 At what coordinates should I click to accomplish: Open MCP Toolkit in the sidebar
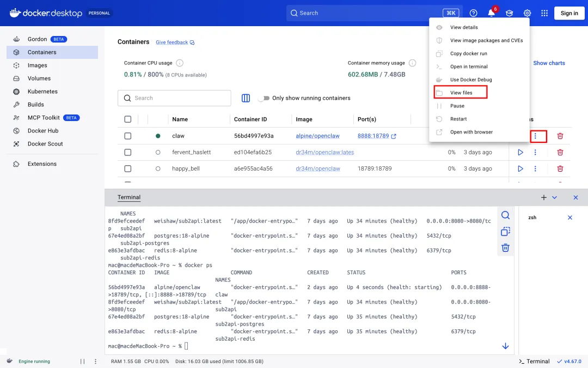coord(52,118)
